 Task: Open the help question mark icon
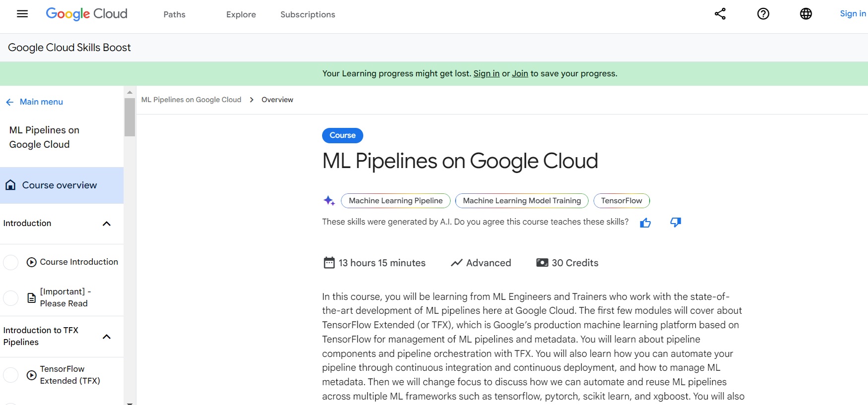(x=763, y=14)
